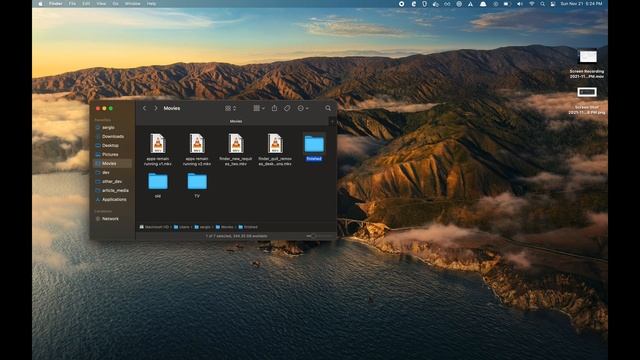
Task: Select finder_new_requires_two.mkv file icon
Action: pos(236,144)
